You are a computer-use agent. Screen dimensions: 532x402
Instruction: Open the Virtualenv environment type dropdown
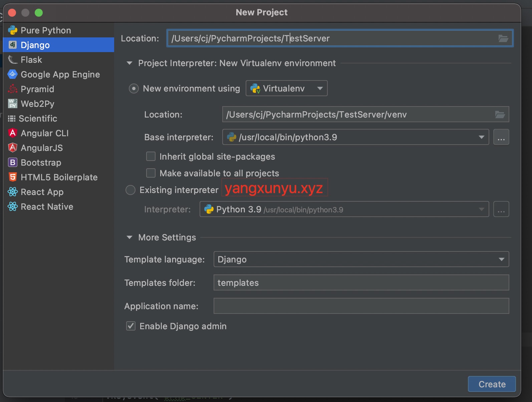click(x=287, y=88)
